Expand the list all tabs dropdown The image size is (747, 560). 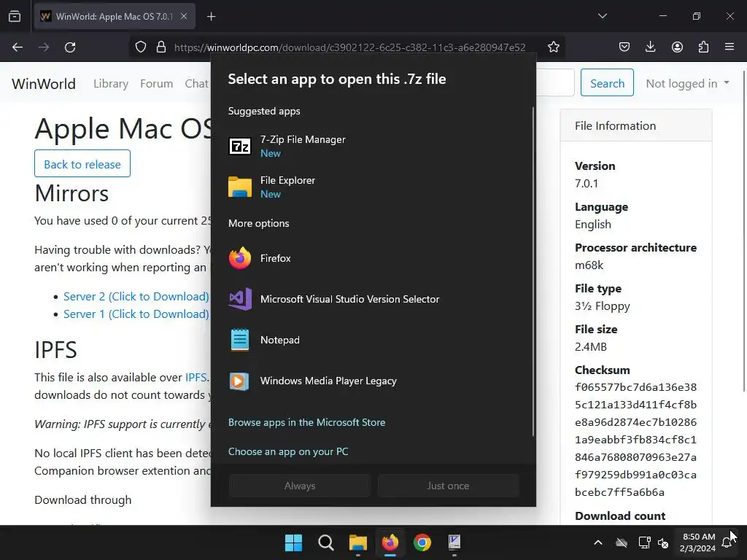603,16
